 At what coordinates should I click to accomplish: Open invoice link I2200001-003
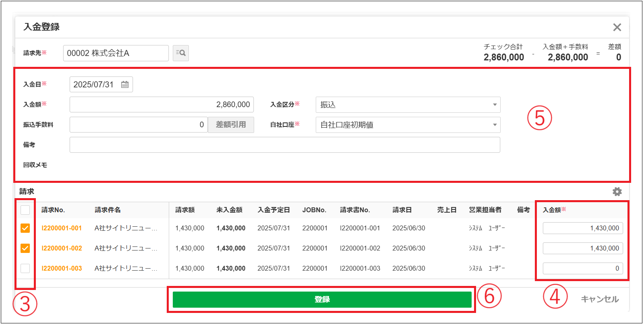point(62,268)
